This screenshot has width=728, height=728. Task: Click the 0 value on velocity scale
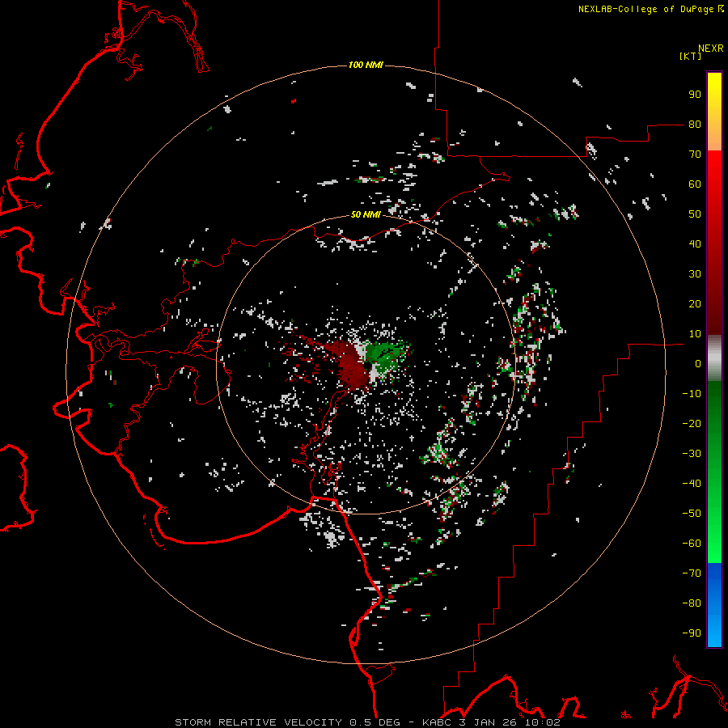coord(698,364)
